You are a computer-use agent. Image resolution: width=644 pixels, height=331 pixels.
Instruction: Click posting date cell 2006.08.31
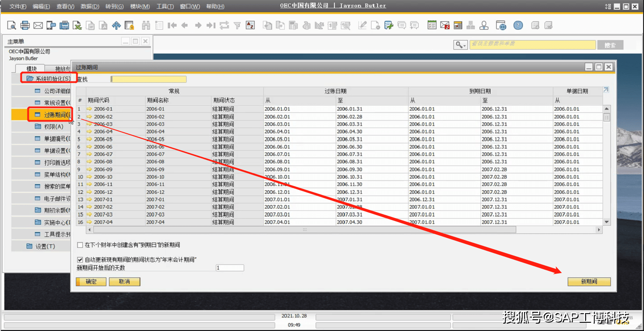pyautogui.click(x=372, y=162)
